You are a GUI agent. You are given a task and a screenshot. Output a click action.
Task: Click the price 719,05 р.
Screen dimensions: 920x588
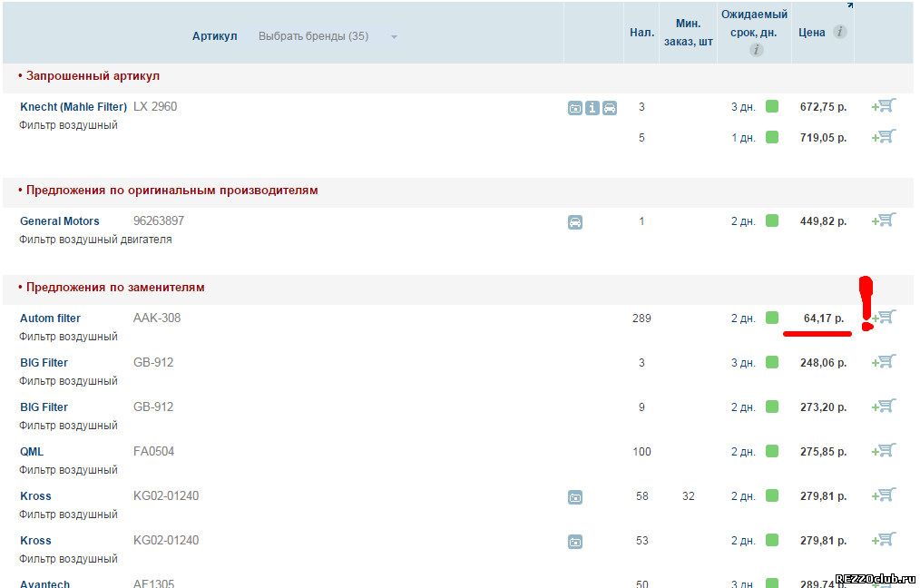tap(823, 138)
